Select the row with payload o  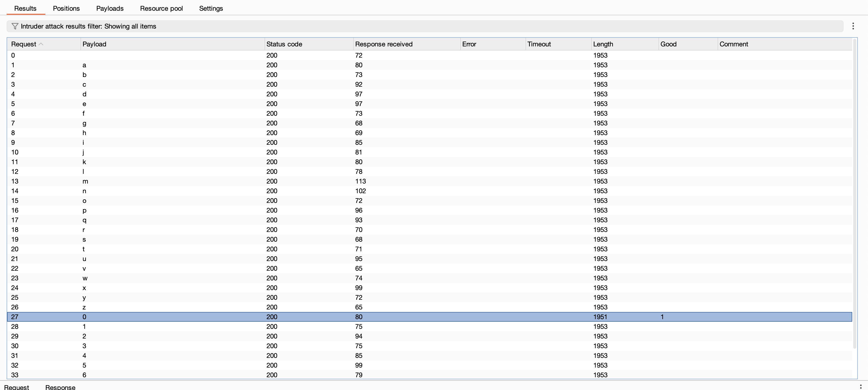click(x=430, y=201)
